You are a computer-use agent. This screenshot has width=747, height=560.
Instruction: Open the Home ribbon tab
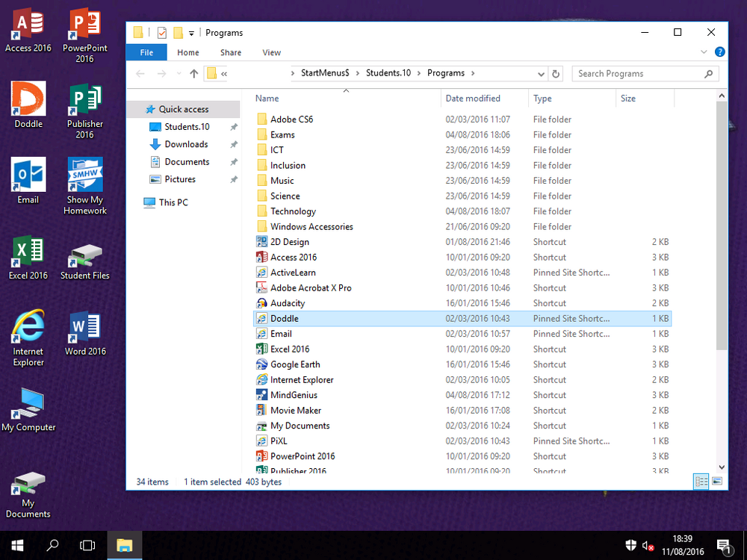(x=188, y=52)
